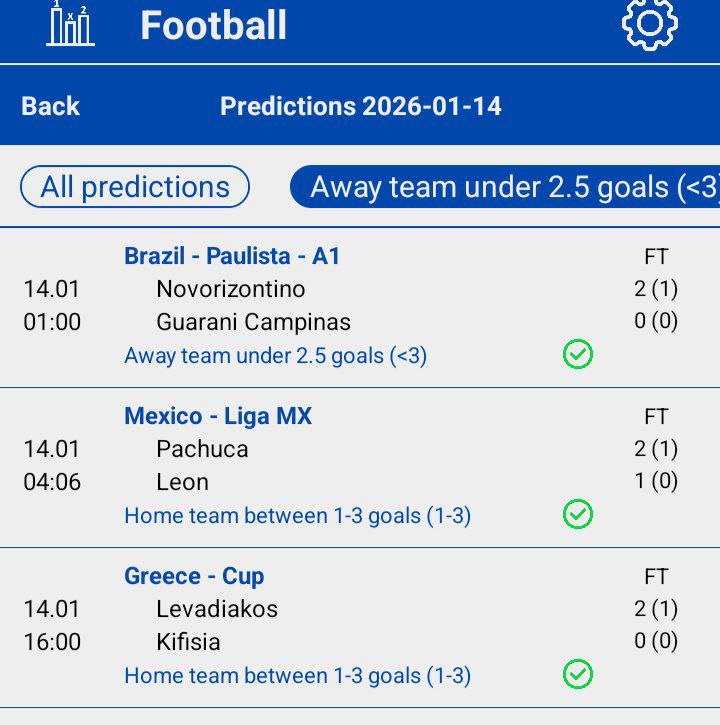Click green checkmark for Novorizontino match
The width and height of the screenshot is (720, 725).
pos(578,354)
